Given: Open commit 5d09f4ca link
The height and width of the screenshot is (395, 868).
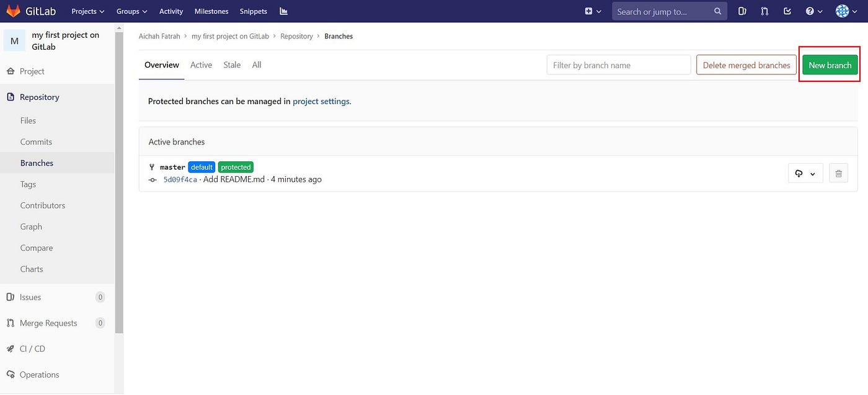Looking at the screenshot, I should [x=180, y=180].
